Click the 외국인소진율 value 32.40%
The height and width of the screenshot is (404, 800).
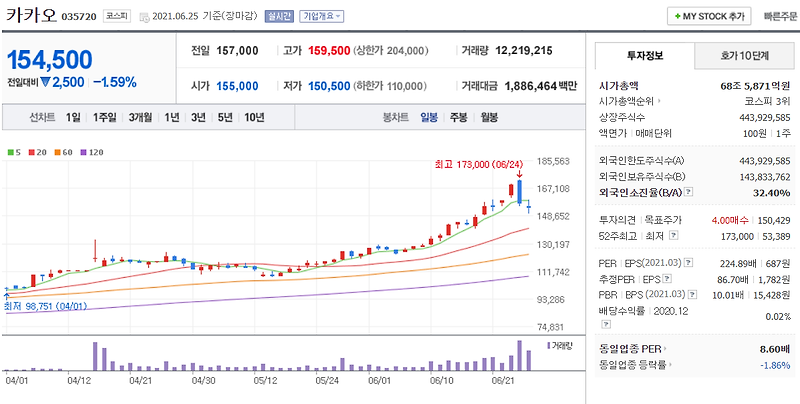[771, 192]
